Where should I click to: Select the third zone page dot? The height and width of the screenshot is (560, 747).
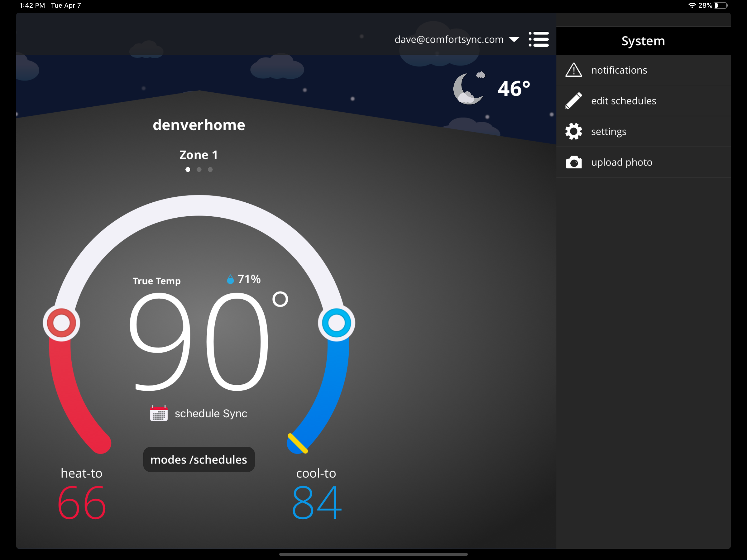tap(210, 170)
